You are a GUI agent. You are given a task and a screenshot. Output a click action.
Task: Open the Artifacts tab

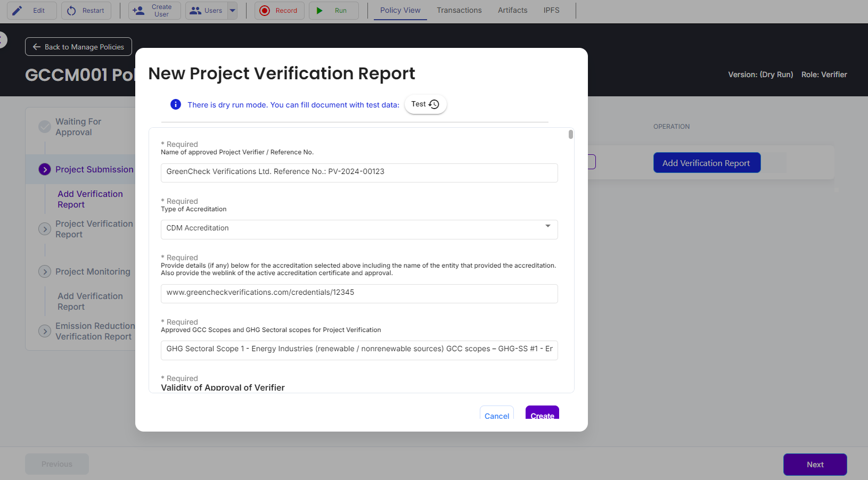pos(512,10)
